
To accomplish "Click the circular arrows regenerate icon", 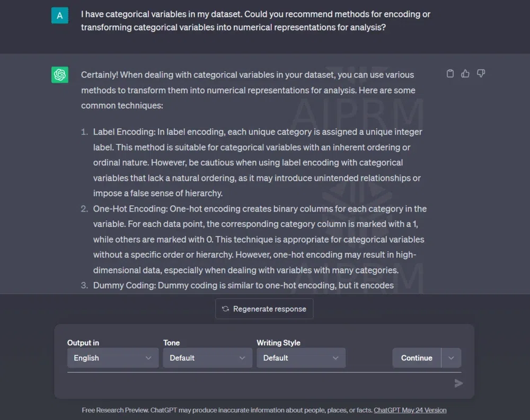I will click(x=226, y=309).
